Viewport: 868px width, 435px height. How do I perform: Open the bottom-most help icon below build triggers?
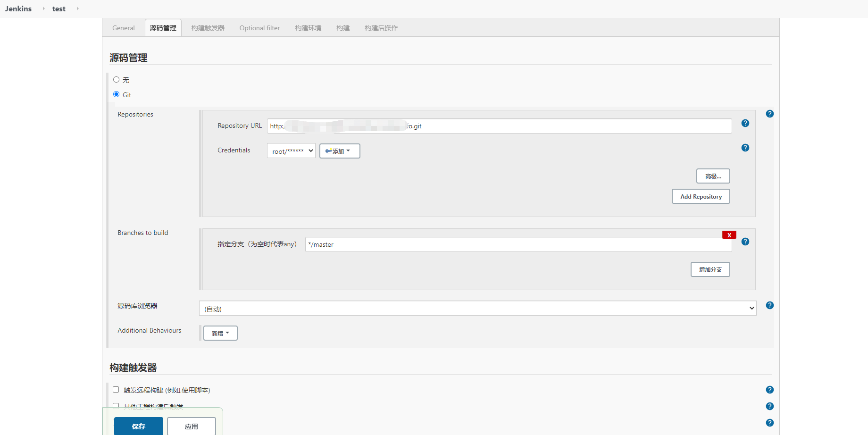pos(769,423)
